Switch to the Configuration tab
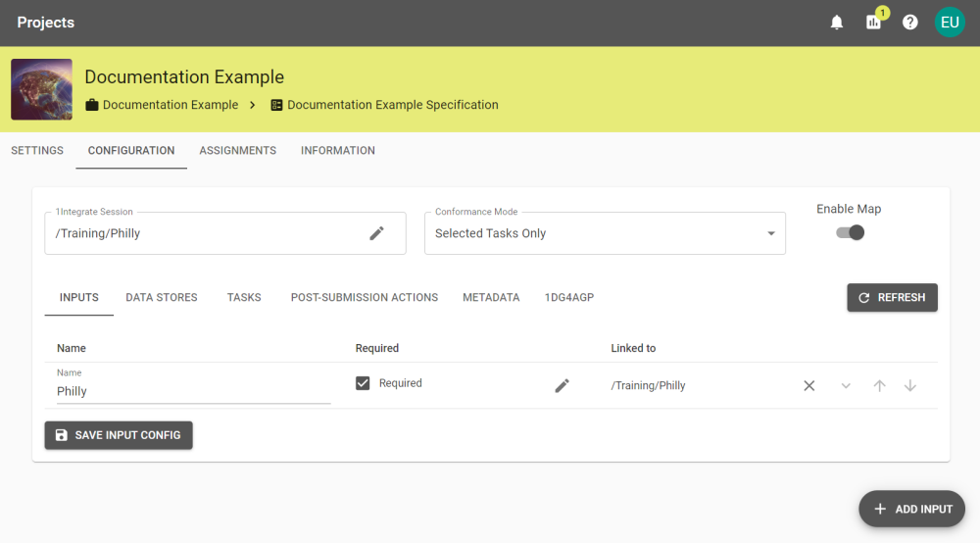 tap(131, 151)
